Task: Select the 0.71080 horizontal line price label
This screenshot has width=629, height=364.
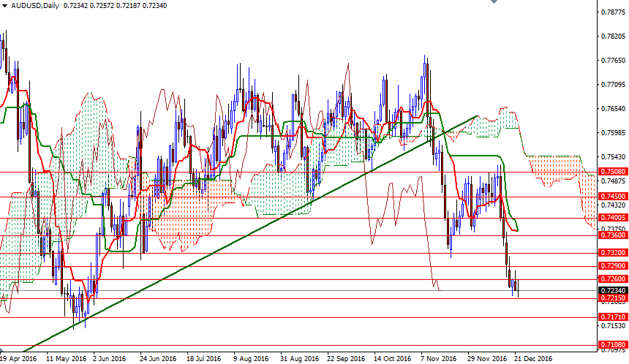Action: [x=614, y=345]
